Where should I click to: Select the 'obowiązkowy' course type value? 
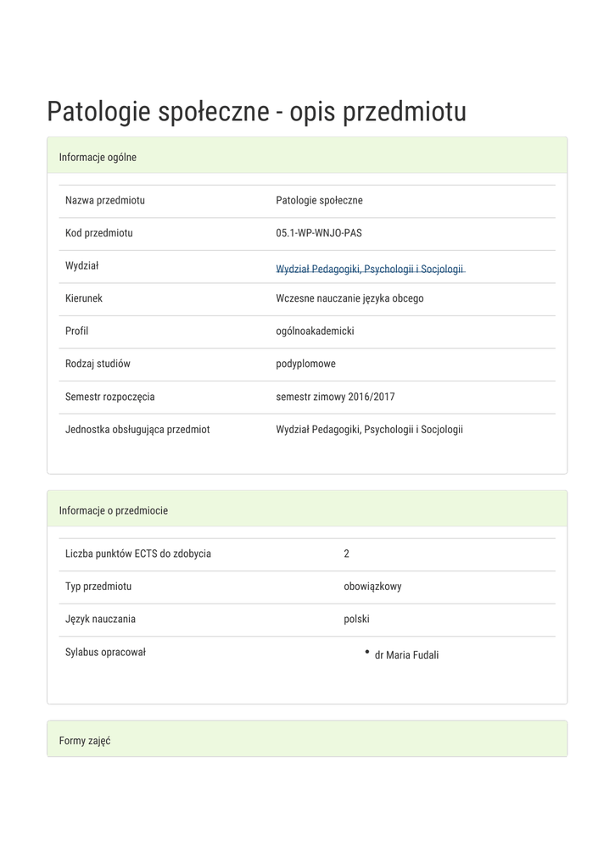tap(372, 586)
